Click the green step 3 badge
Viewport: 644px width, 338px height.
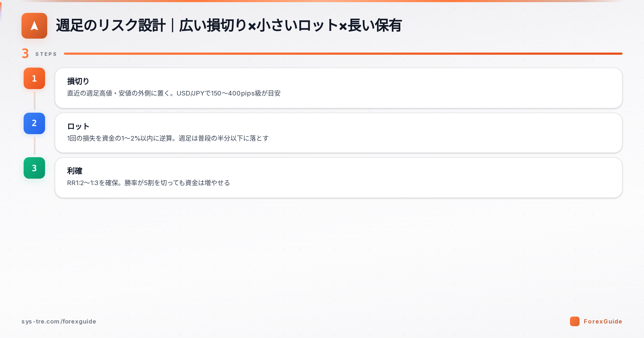(34, 168)
